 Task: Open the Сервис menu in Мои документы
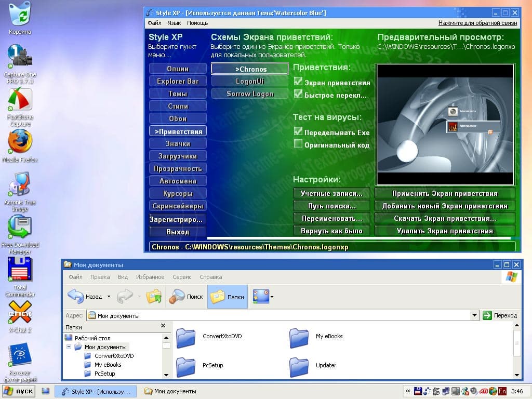coord(182,277)
